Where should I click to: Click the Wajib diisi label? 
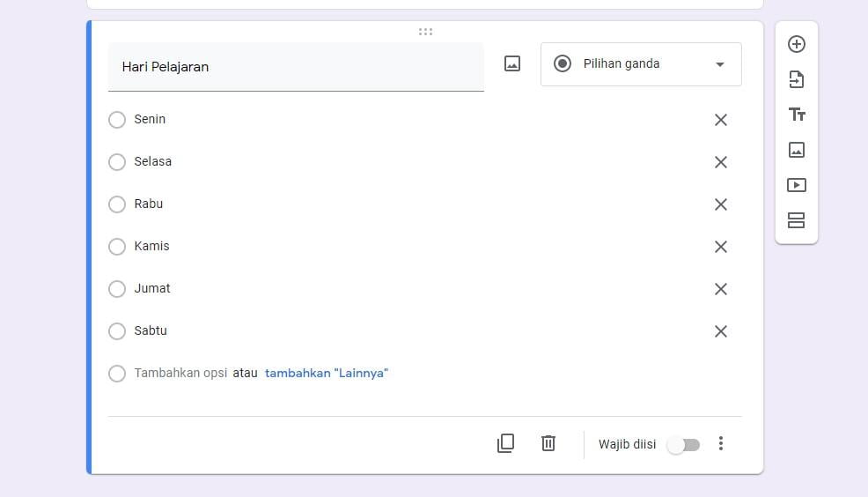tap(627, 444)
